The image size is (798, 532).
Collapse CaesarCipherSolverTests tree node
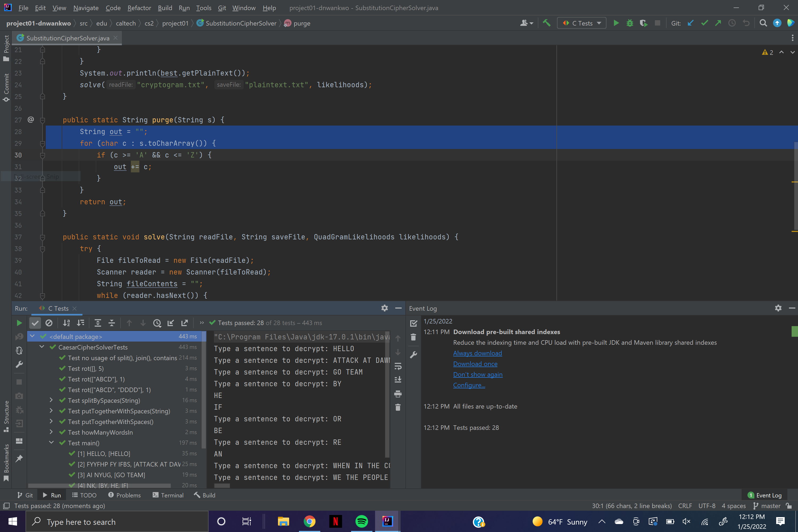pyautogui.click(x=42, y=347)
